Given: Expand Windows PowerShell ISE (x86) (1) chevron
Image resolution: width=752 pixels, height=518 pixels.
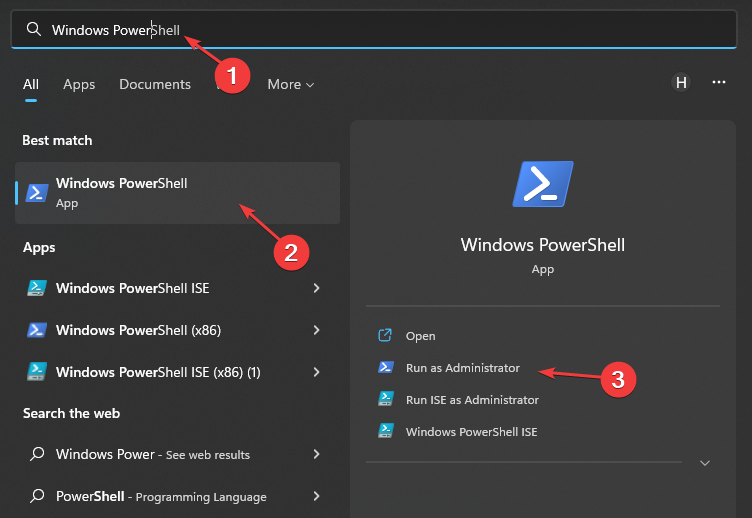Looking at the screenshot, I should (x=317, y=372).
